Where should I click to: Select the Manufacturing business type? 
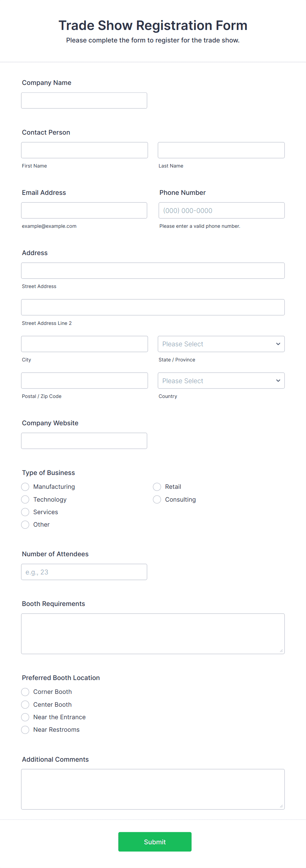point(25,487)
